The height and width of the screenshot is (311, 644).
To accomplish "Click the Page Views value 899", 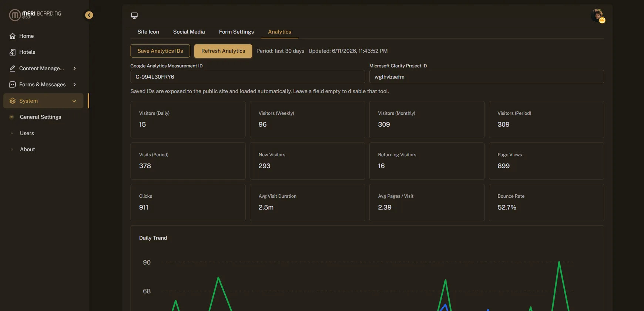I will tap(503, 166).
